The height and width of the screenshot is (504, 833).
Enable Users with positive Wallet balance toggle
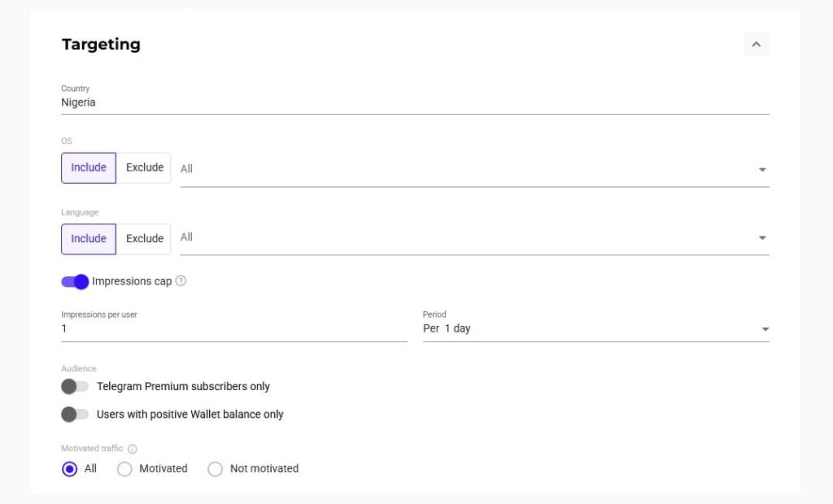(75, 415)
